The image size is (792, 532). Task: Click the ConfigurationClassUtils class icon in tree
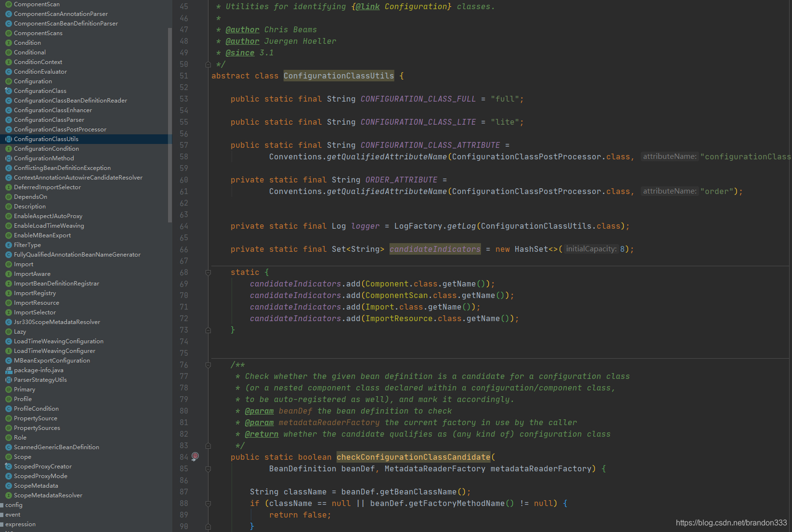[8, 139]
